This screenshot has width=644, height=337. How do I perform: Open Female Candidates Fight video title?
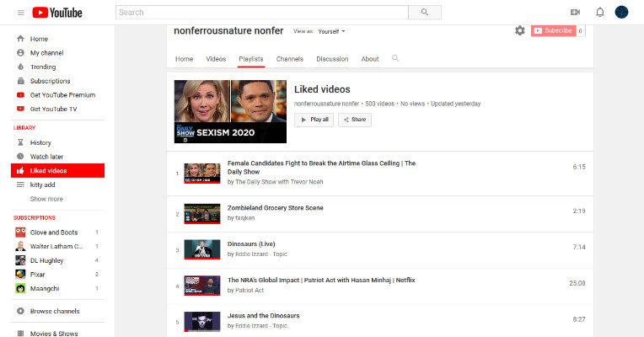click(x=322, y=168)
